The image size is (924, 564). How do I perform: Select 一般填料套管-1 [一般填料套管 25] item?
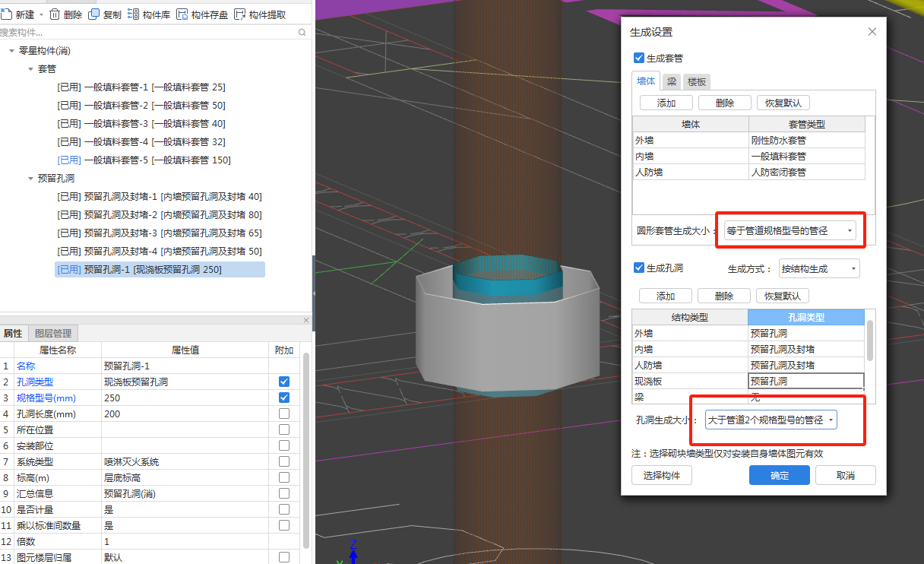[141, 87]
